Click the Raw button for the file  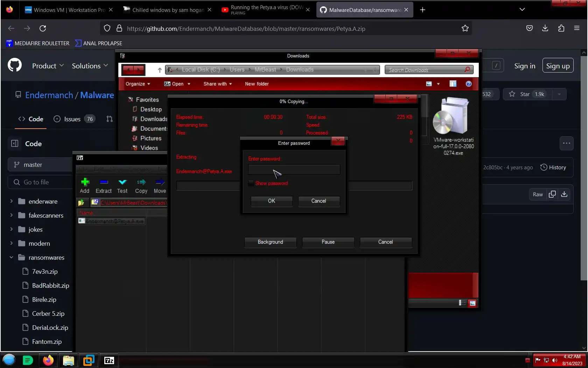[538, 194]
